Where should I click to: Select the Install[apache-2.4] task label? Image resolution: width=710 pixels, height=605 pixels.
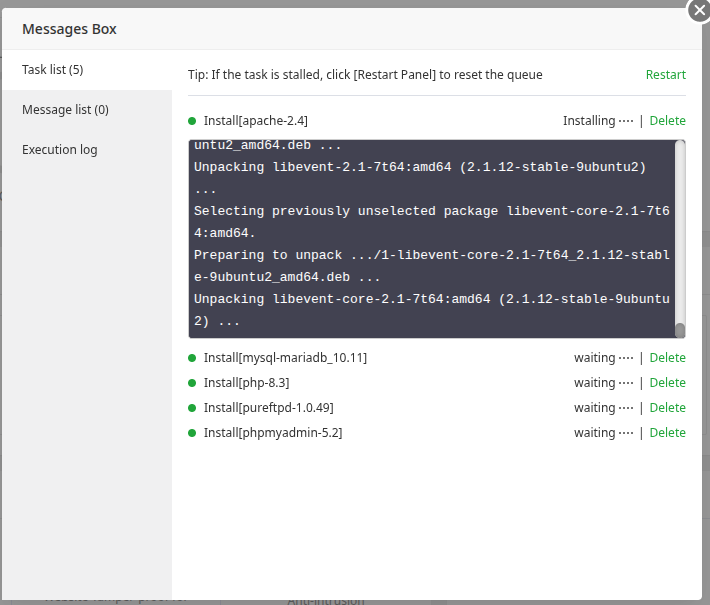point(255,121)
